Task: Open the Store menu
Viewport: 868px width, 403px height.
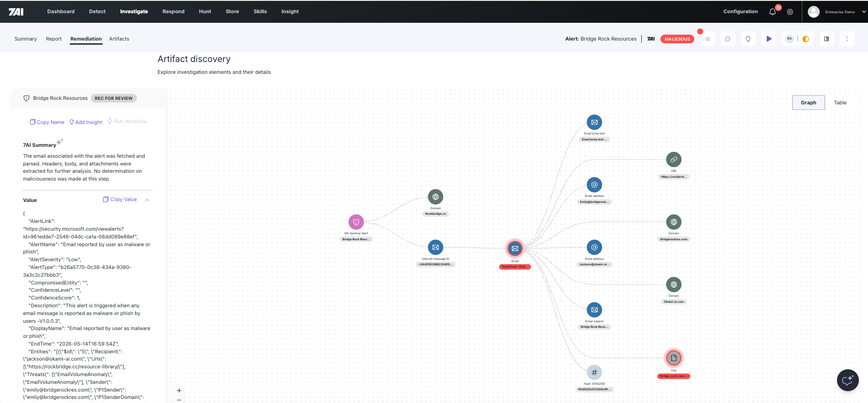Action: [232, 11]
